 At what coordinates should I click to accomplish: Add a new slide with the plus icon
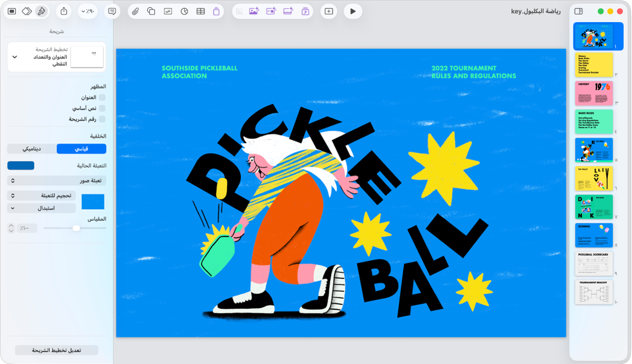[x=329, y=11]
